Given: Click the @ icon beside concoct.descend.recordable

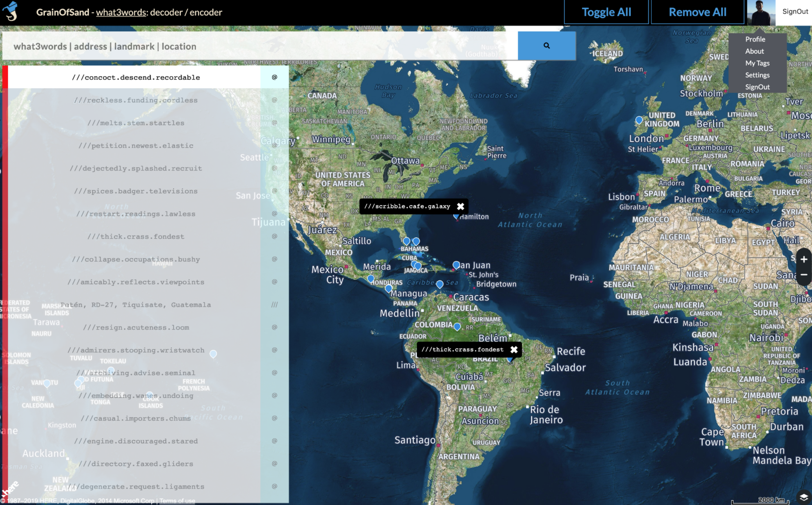Looking at the screenshot, I should (x=274, y=77).
